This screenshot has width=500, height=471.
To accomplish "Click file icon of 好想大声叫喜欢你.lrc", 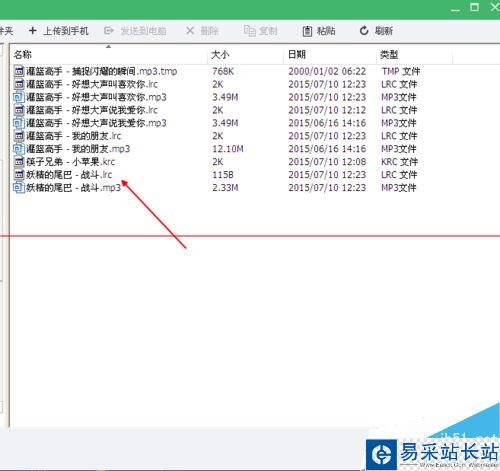I will [x=19, y=84].
